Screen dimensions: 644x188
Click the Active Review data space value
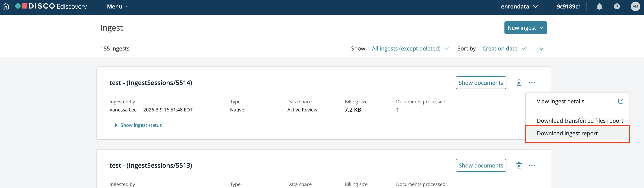click(302, 110)
